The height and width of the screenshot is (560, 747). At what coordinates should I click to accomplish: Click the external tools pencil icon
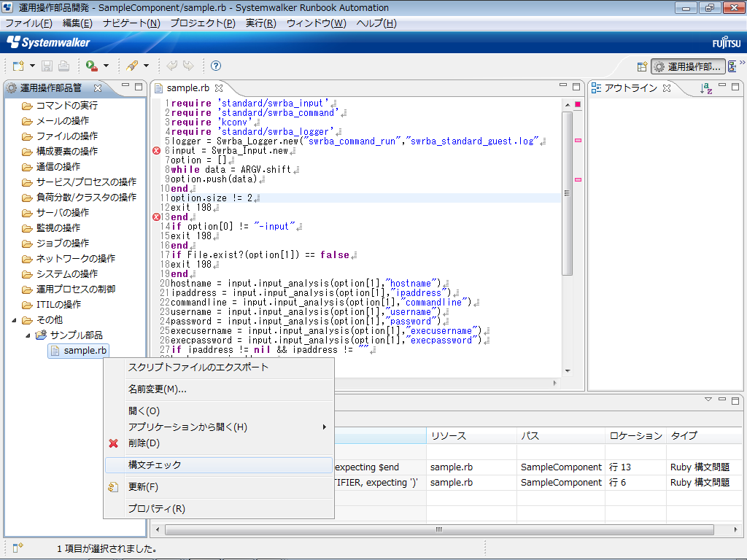pos(132,66)
